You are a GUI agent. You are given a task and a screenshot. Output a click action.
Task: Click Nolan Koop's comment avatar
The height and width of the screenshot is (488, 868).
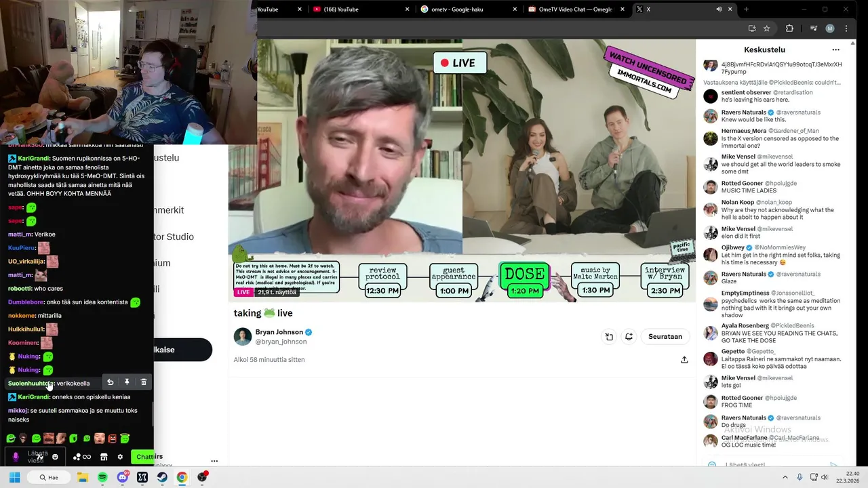coord(710,209)
